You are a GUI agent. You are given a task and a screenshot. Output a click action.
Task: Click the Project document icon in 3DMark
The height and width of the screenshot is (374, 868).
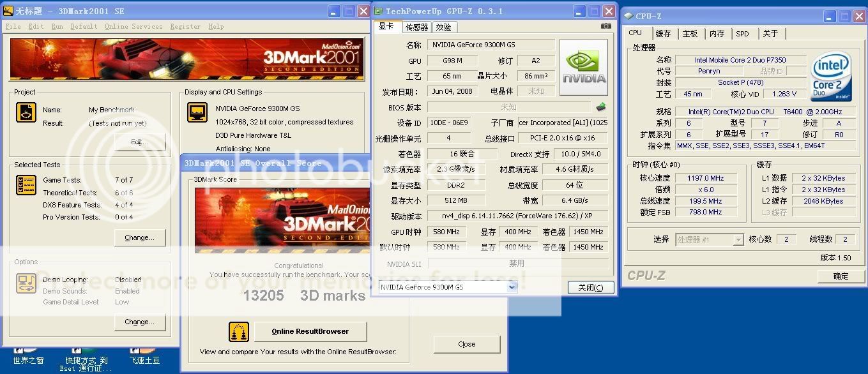[26, 113]
